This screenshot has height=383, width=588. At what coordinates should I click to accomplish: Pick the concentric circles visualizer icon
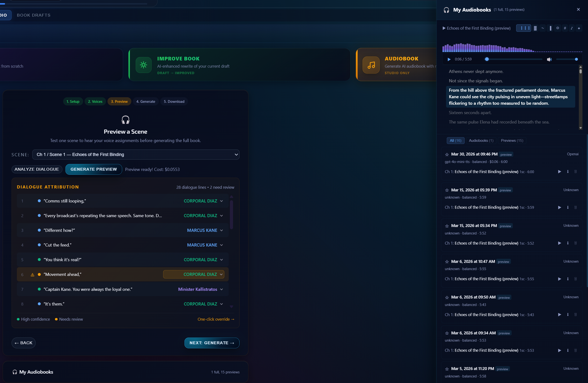click(557, 28)
